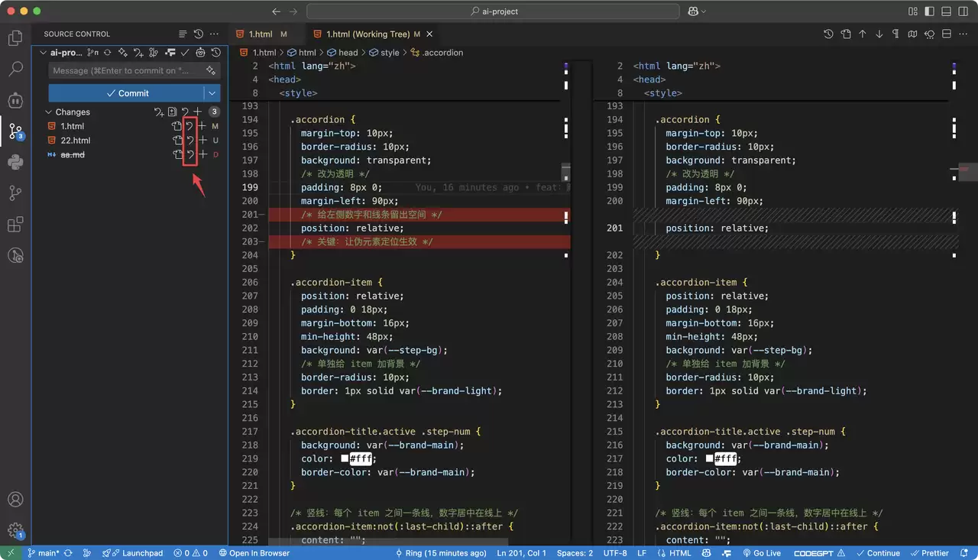Open the Source Control view with badge
Viewport: 978px width, 560px height.
15,131
